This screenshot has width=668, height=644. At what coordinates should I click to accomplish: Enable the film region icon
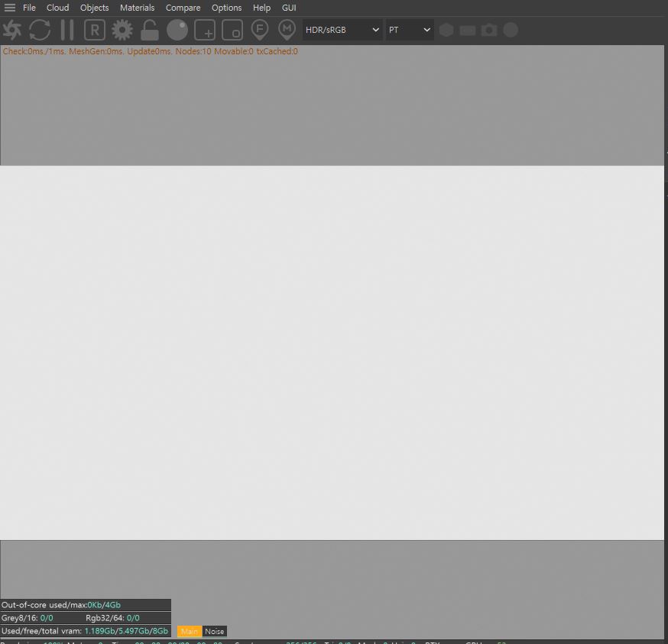232,30
